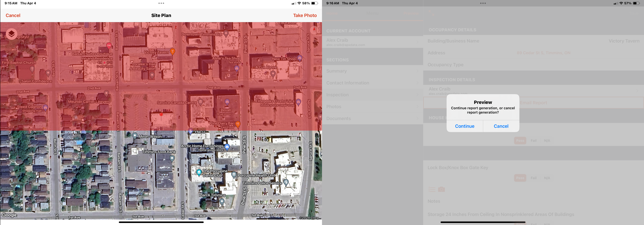The height and width of the screenshot is (225, 644).
Task: Click the Google logo on the map
Action: (x=9, y=215)
